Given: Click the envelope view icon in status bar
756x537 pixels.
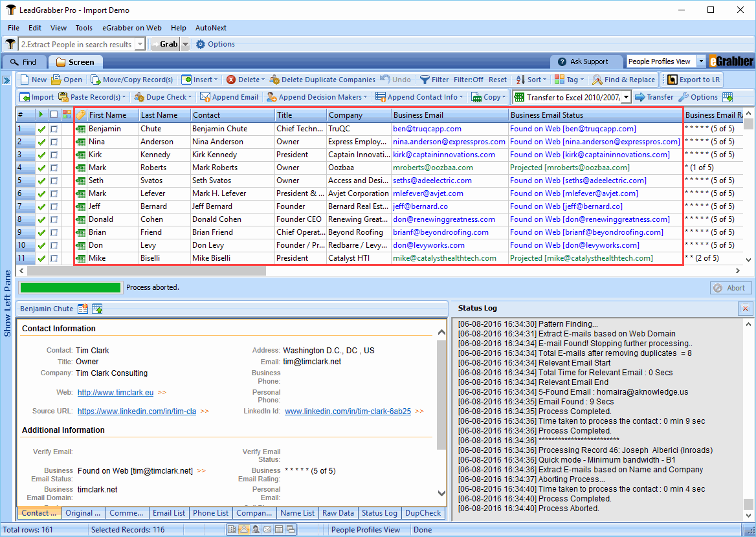Looking at the screenshot, I should 267,529.
